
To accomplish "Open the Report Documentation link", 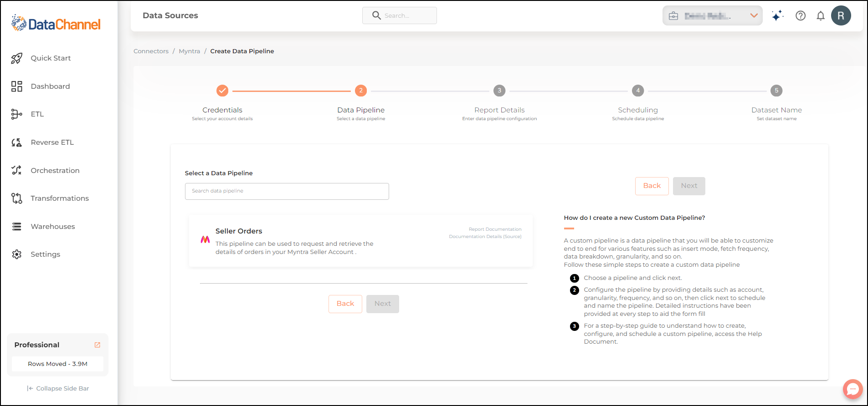I will point(495,229).
